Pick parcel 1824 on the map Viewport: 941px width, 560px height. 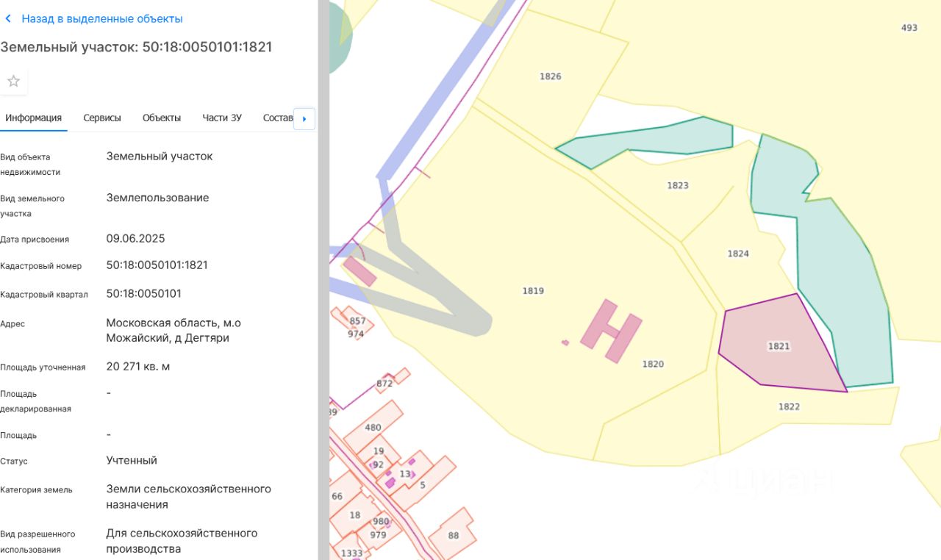click(737, 254)
